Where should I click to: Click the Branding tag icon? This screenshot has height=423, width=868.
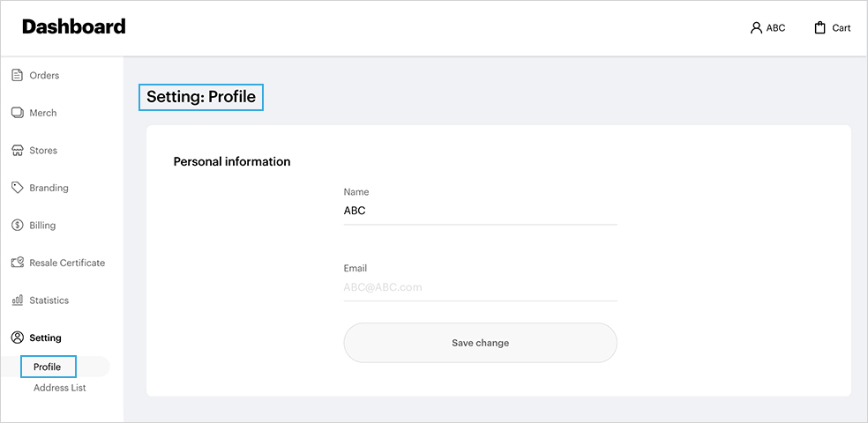point(17,188)
